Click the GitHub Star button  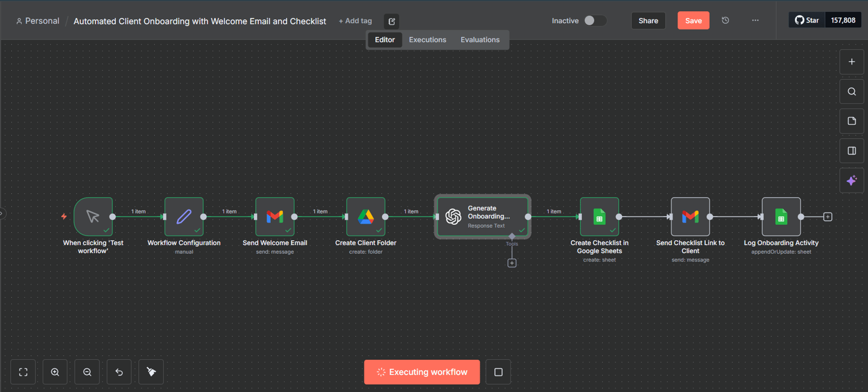[x=807, y=20]
